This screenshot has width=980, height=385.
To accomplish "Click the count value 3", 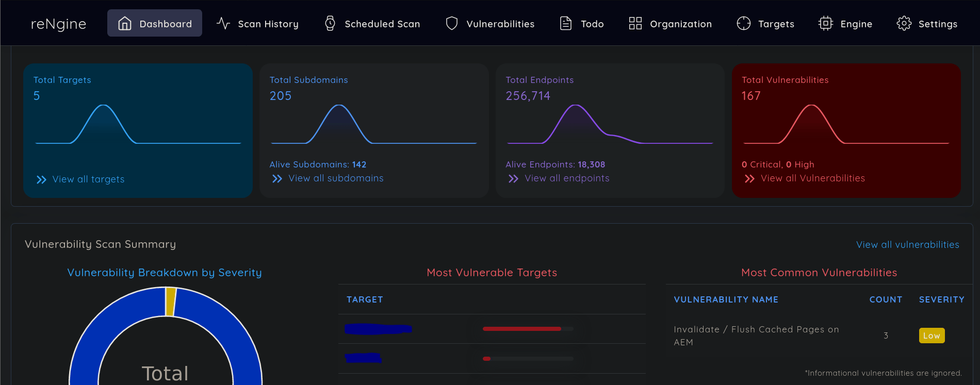I will point(886,336).
